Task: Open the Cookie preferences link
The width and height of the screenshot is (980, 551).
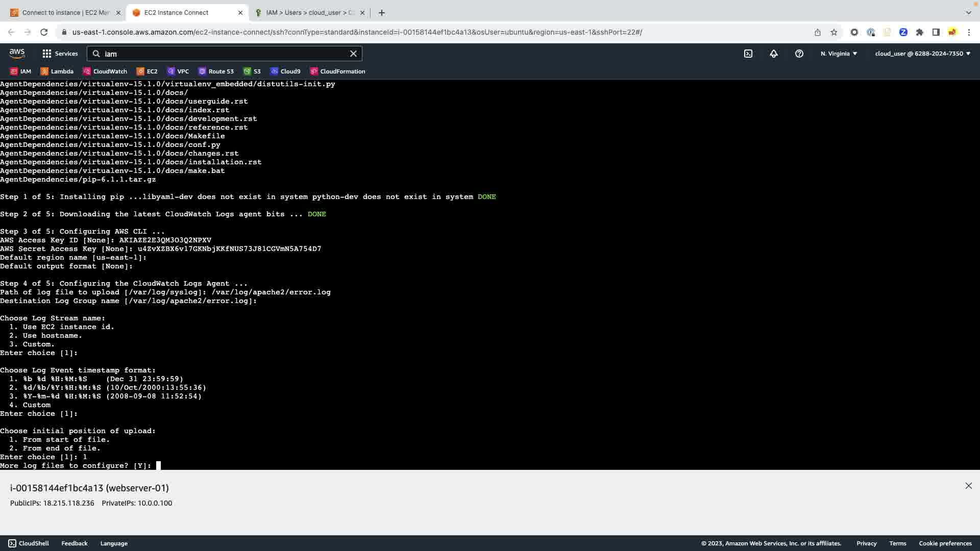Action: coord(945,543)
